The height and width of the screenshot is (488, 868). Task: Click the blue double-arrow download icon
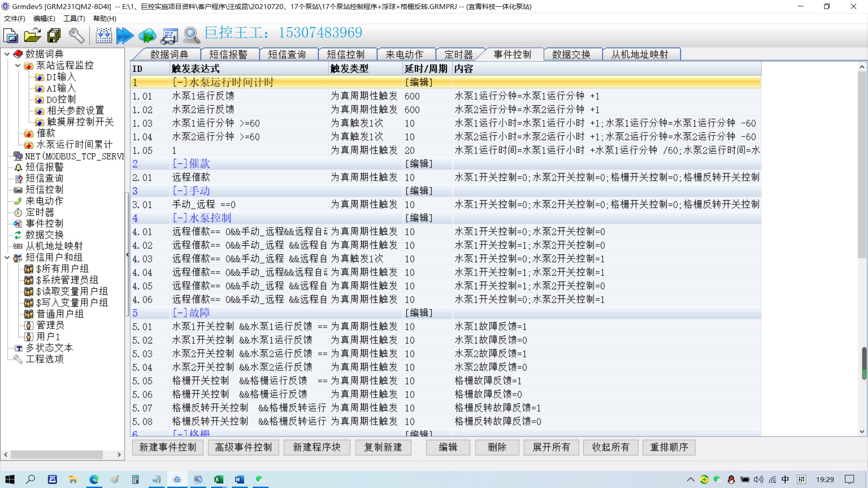125,35
